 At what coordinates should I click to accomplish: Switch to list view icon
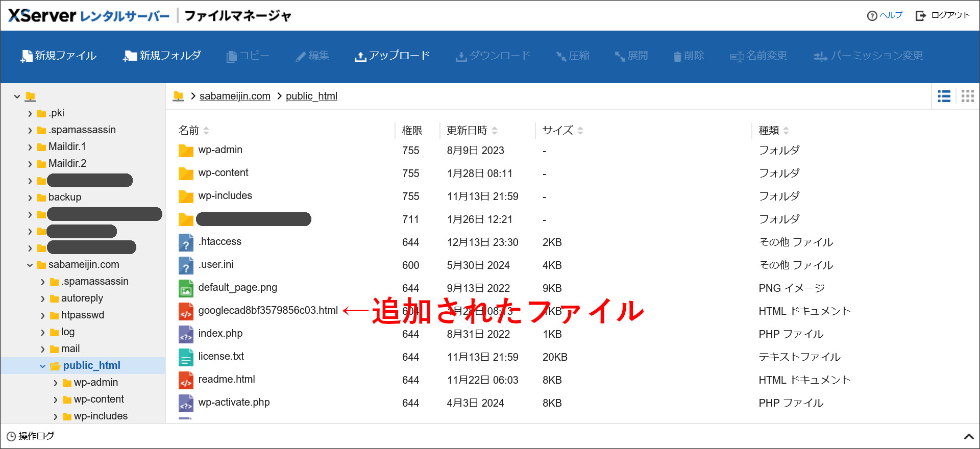(x=944, y=96)
